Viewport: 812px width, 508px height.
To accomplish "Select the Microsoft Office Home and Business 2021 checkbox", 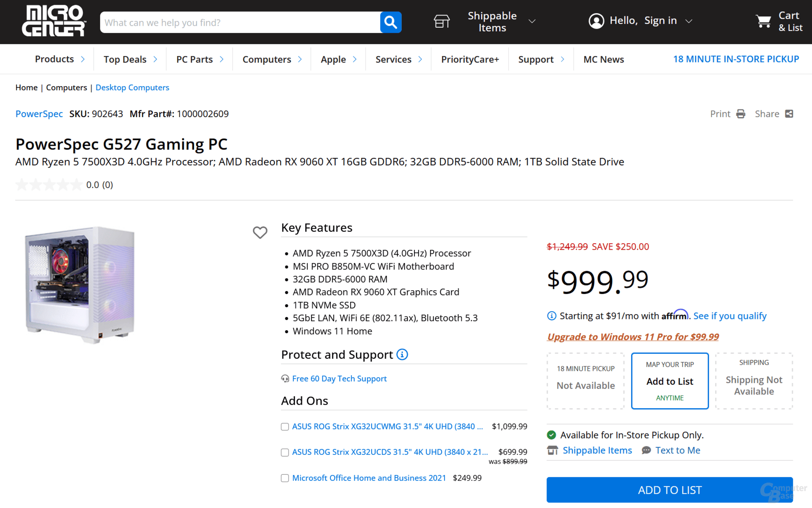I will pyautogui.click(x=285, y=478).
